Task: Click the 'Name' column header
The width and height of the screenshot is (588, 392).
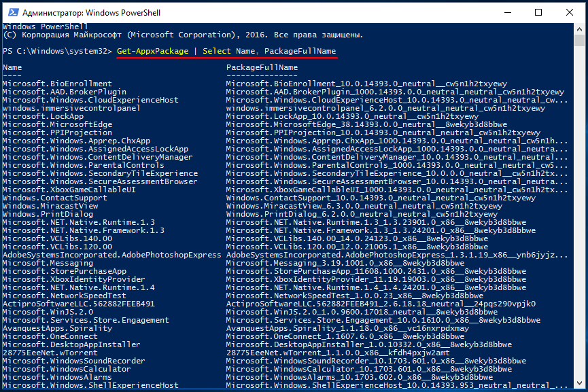Action: click(x=12, y=68)
